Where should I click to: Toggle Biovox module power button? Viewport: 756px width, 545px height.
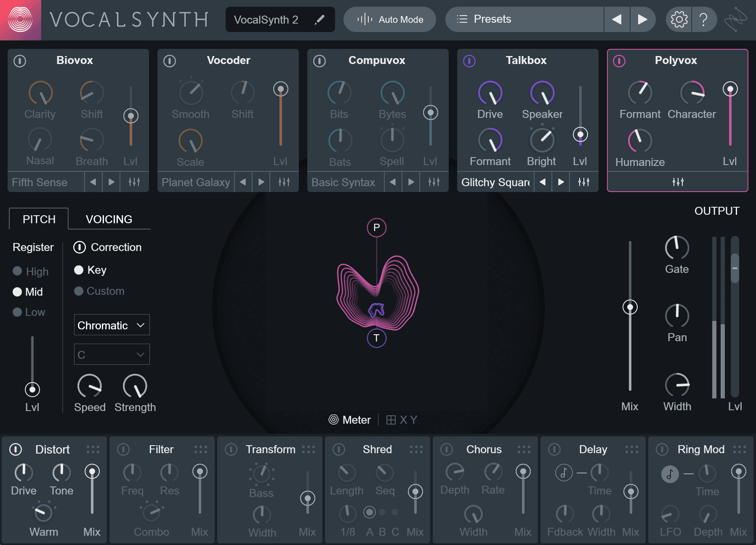click(x=20, y=61)
